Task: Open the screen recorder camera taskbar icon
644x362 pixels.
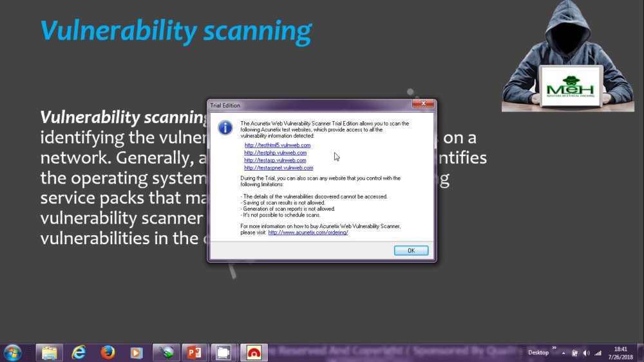Action: point(224,352)
